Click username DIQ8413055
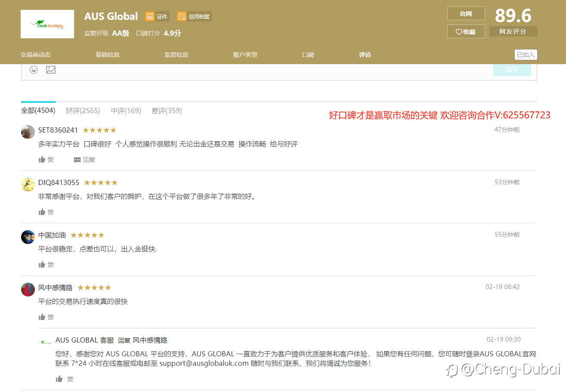 [59, 182]
